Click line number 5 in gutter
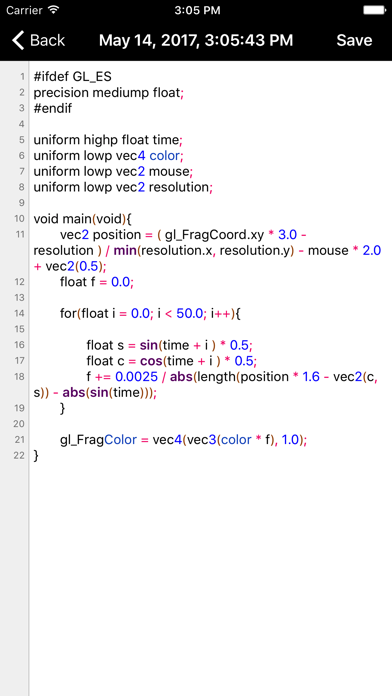 [22, 140]
